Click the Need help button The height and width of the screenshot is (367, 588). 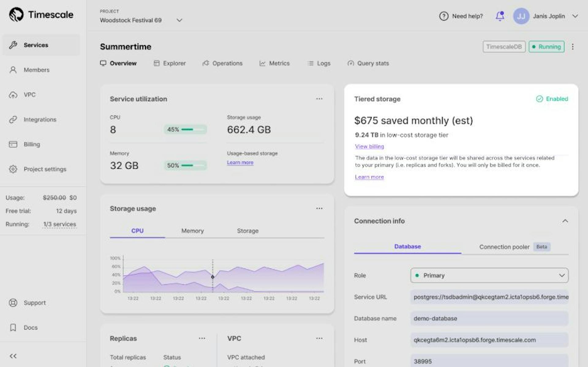click(461, 16)
